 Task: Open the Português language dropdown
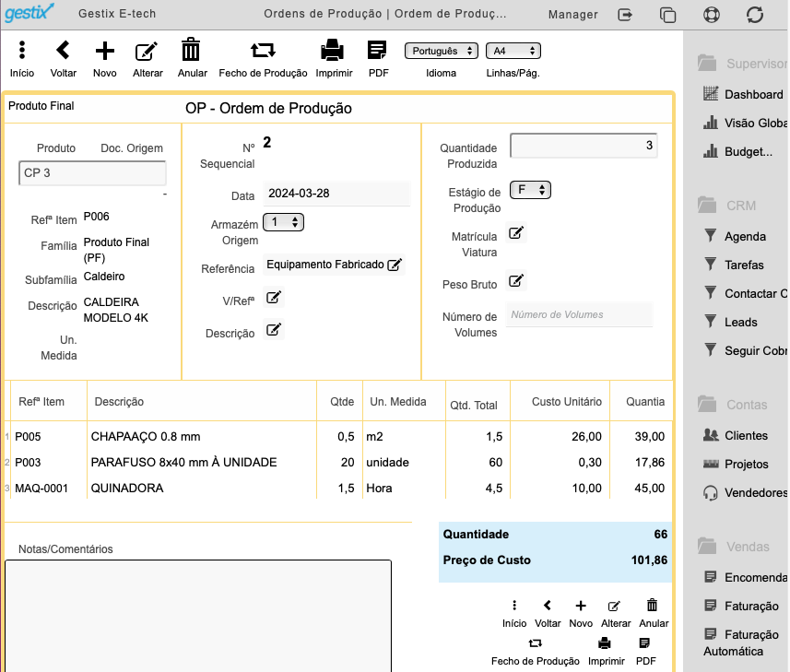pyautogui.click(x=441, y=51)
